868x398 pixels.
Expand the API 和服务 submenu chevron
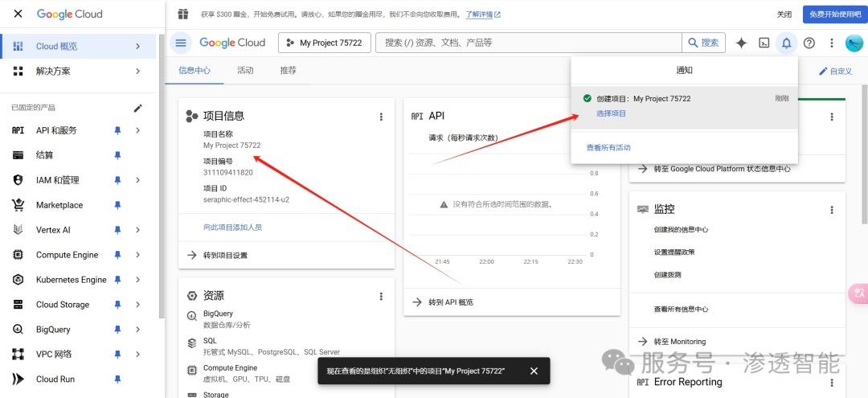138,130
